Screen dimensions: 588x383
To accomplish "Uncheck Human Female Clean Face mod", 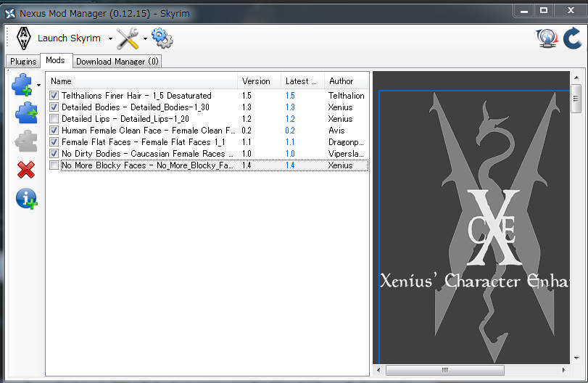I will 54,131.
